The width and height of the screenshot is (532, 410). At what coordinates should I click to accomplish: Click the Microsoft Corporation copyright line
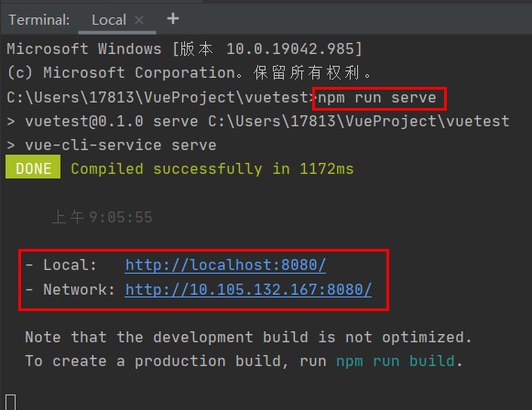pos(190,73)
